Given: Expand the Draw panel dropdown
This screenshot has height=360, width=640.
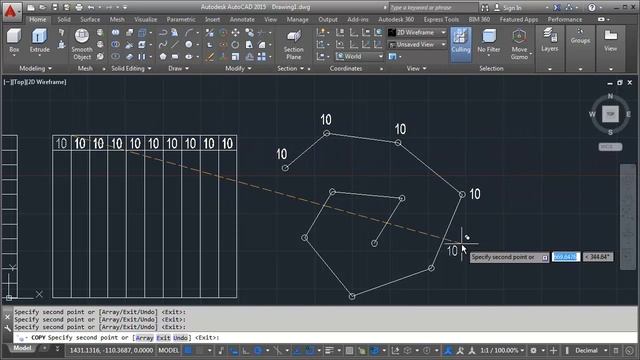Looking at the screenshot, I should pyautogui.click(x=179, y=68).
